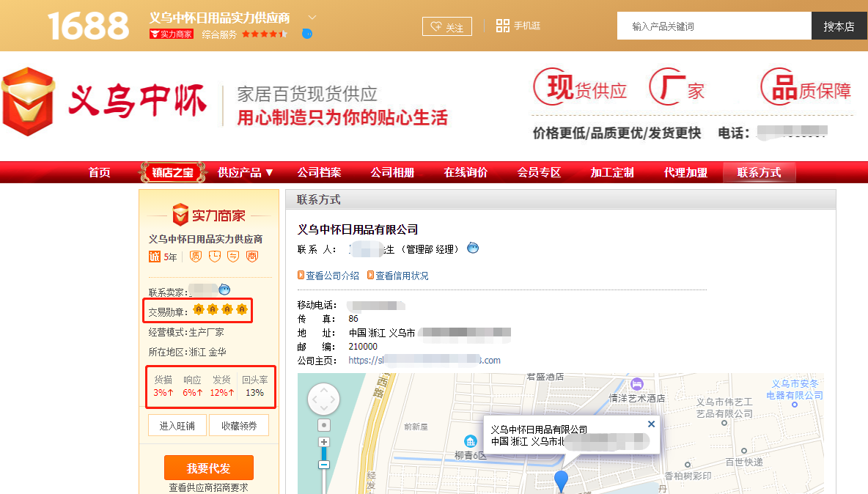The image size is (868, 494).
Task: Click the shop name link in the header
Action: [x=220, y=18]
